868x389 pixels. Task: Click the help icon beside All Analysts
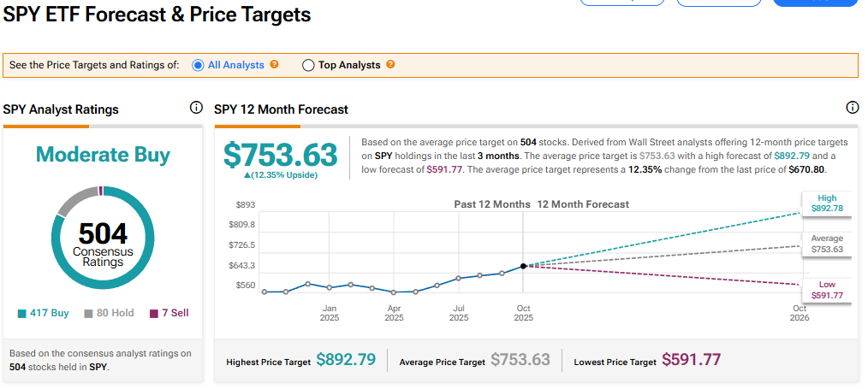click(275, 64)
